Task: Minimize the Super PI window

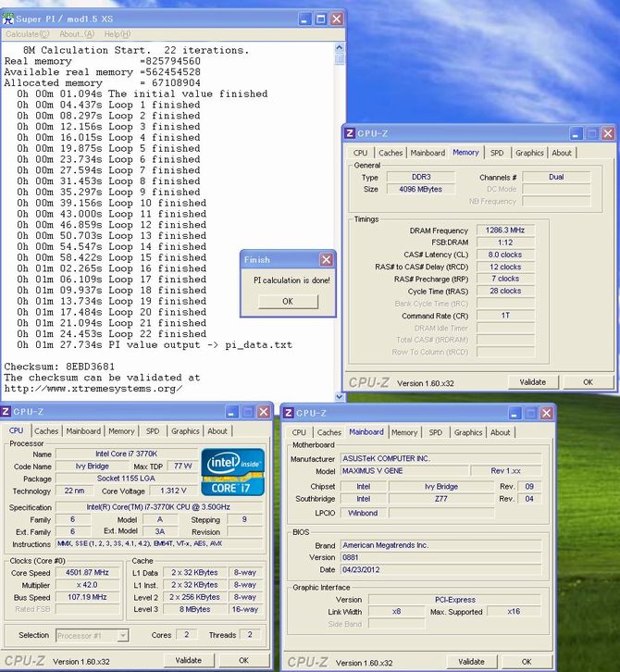Action: 304,19
